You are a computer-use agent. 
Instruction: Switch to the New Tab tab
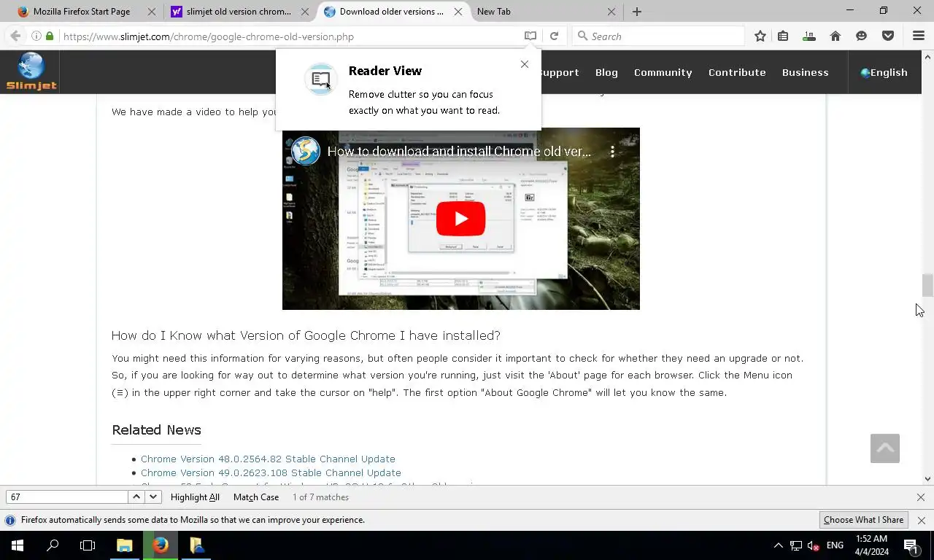[x=493, y=12]
